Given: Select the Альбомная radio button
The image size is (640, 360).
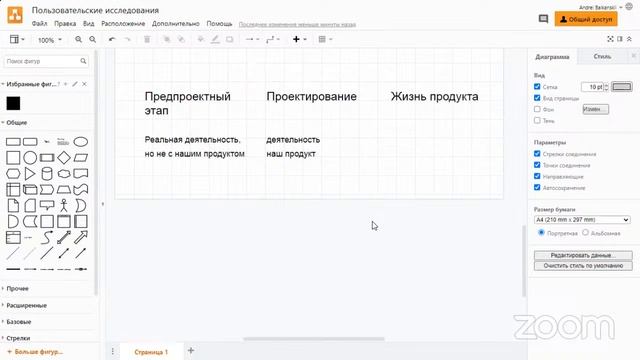Looking at the screenshot, I should 585,232.
